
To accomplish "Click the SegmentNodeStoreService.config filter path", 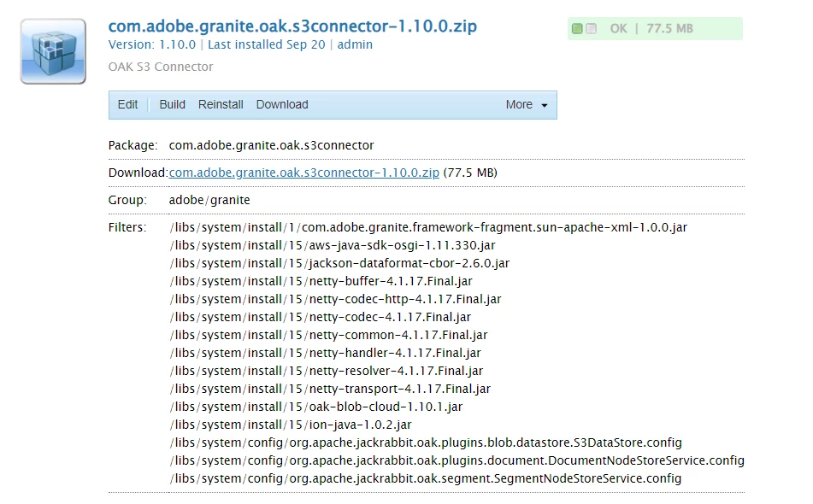I will point(425,478).
